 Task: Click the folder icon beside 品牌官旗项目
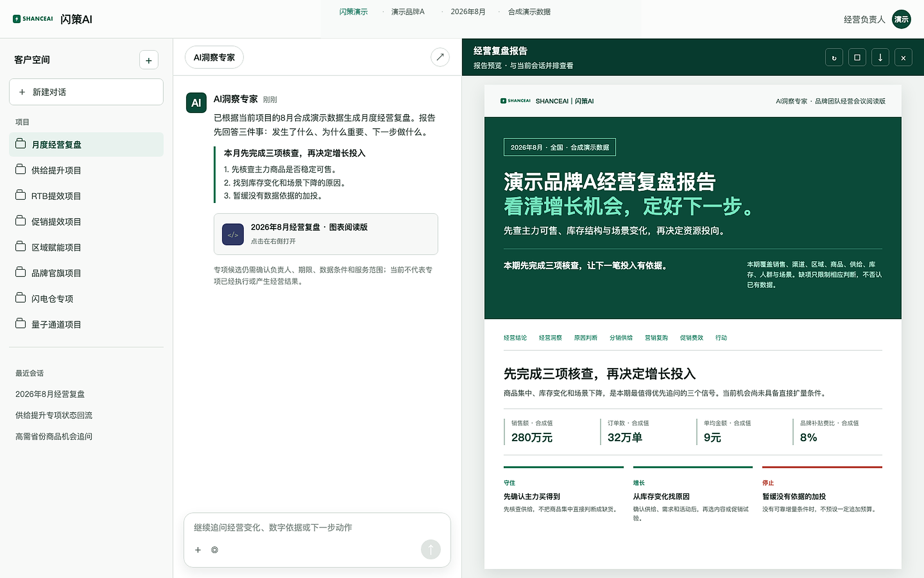[x=21, y=272]
